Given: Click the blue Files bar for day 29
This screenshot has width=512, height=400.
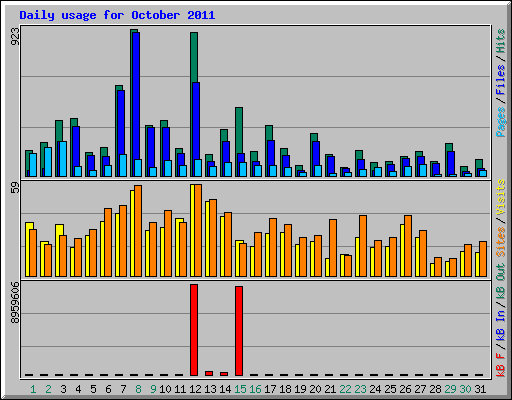Looking at the screenshot, I should (451, 163).
